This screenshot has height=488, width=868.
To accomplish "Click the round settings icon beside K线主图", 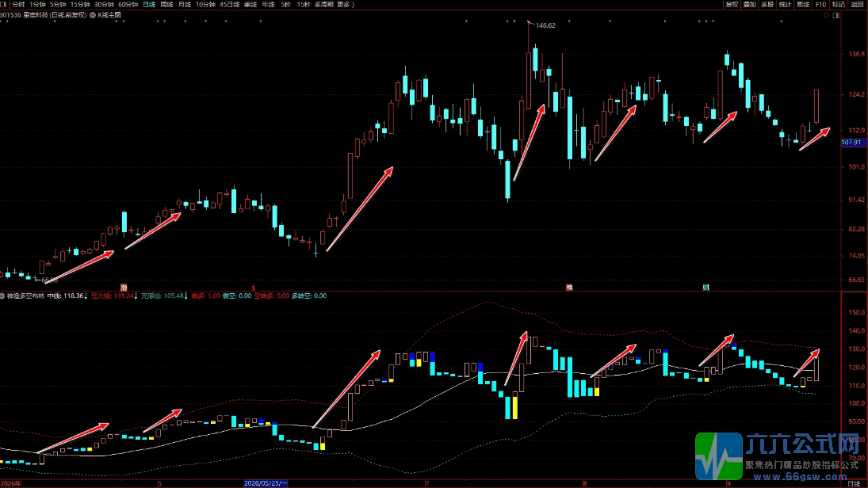I will [93, 16].
